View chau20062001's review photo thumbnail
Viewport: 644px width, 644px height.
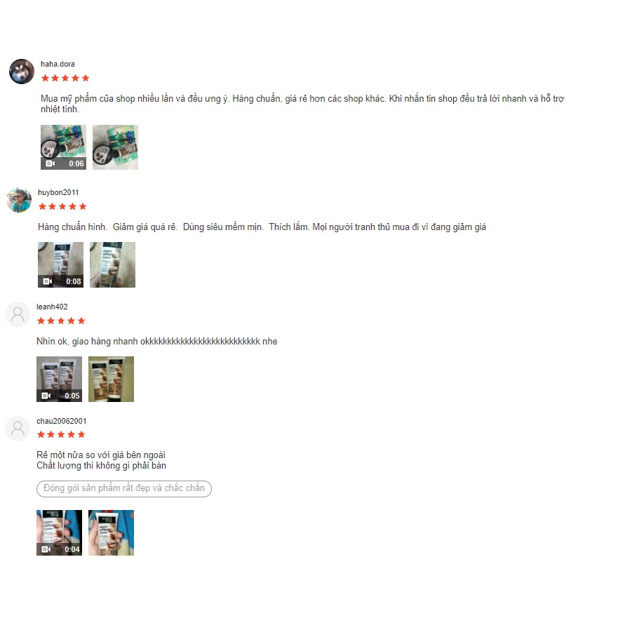112,532
